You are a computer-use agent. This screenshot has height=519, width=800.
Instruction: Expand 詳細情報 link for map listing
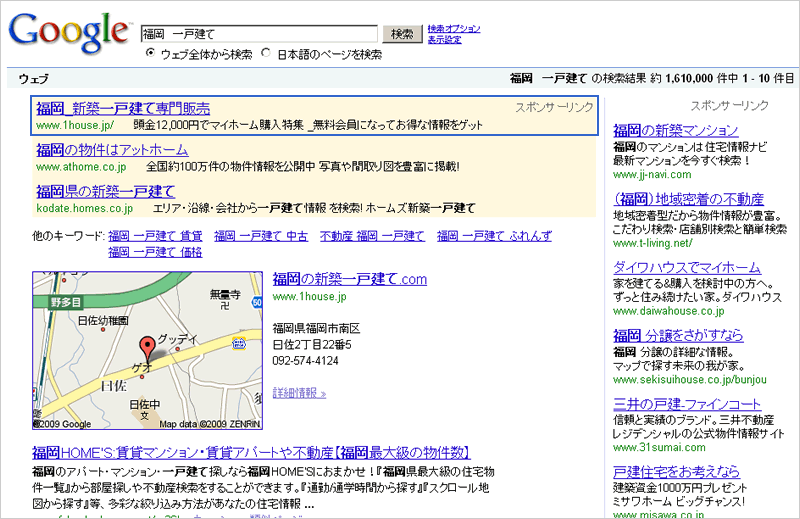299,393
